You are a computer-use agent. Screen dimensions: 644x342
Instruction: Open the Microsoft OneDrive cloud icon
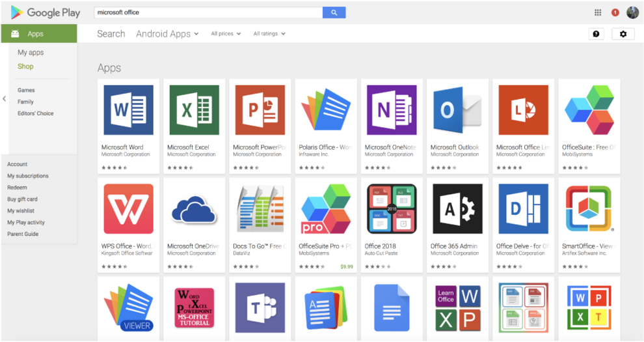pos(194,209)
